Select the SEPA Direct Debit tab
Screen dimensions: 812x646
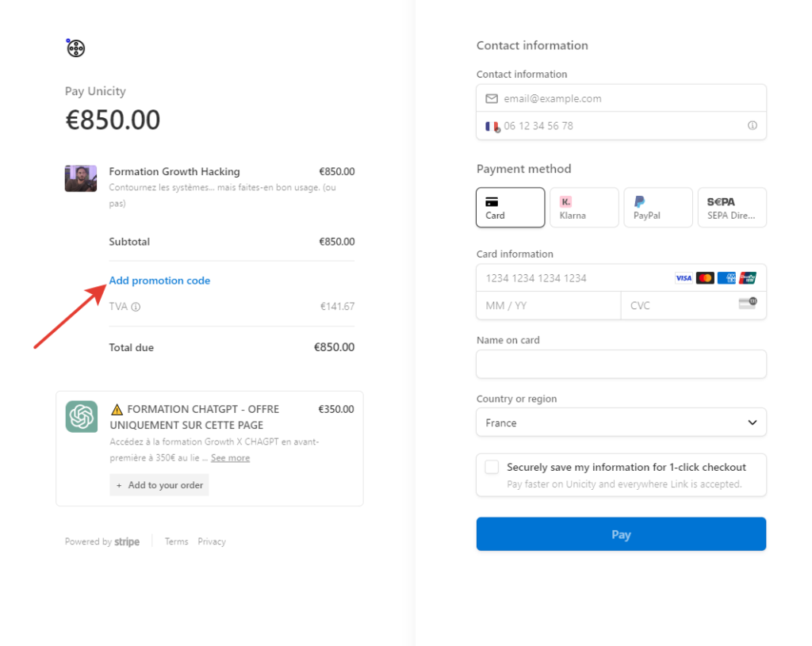coord(732,208)
